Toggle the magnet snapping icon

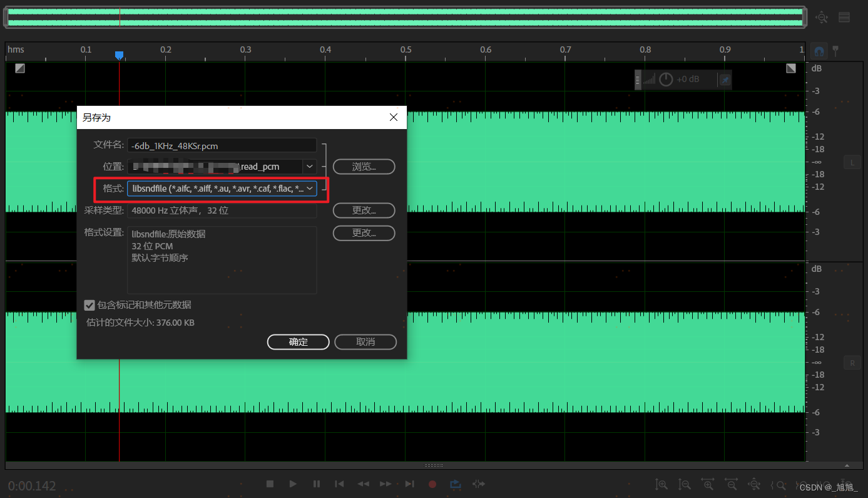click(x=819, y=51)
